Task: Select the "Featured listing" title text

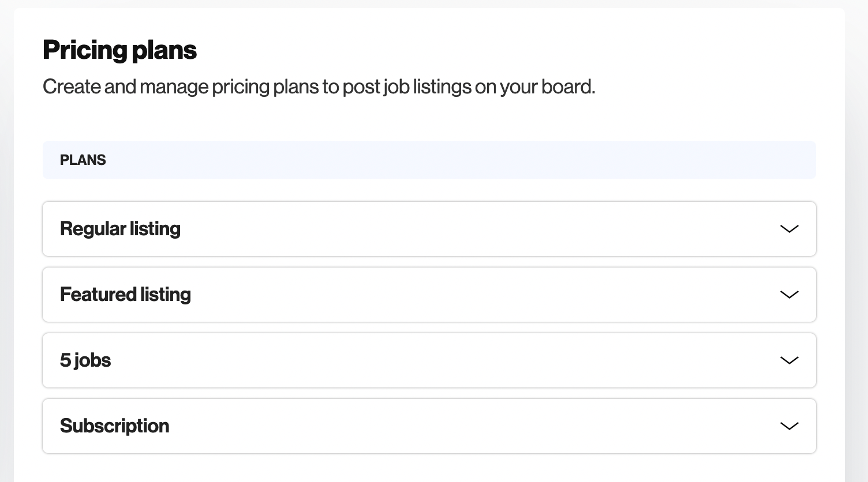Action: click(x=125, y=295)
